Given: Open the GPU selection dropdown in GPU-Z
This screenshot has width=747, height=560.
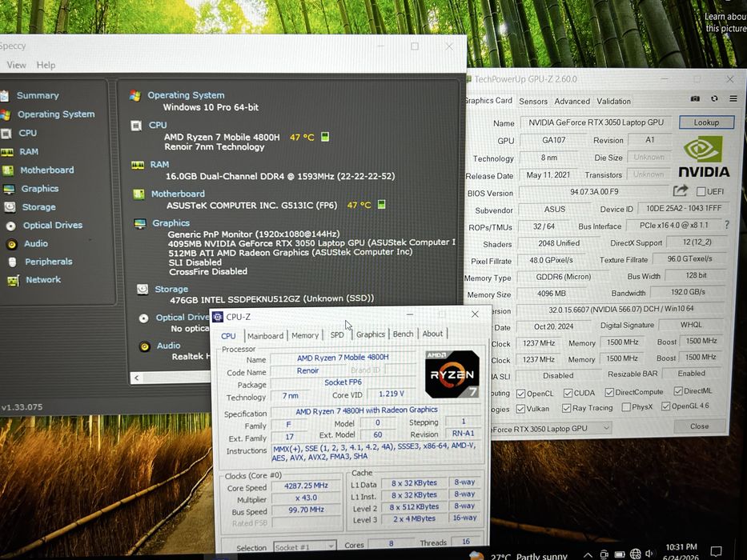Looking at the screenshot, I should [x=551, y=429].
